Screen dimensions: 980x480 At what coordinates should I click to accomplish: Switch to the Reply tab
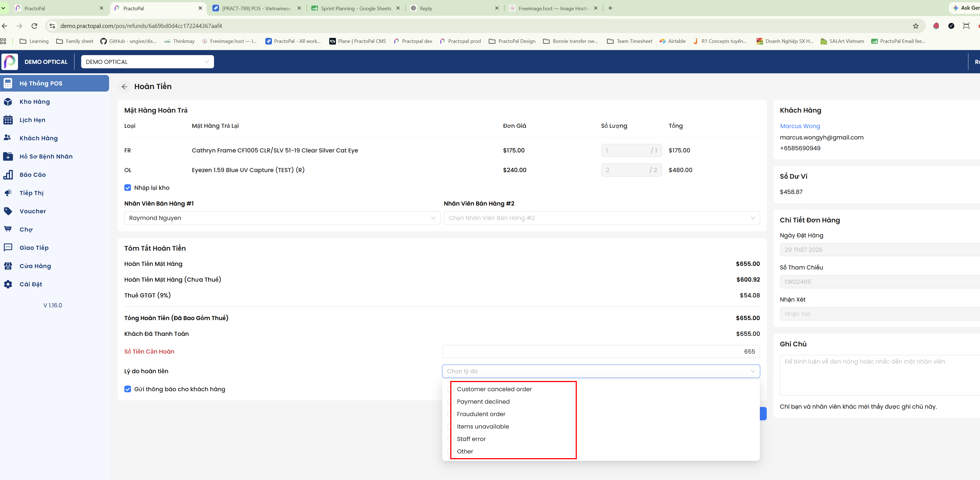coord(455,8)
